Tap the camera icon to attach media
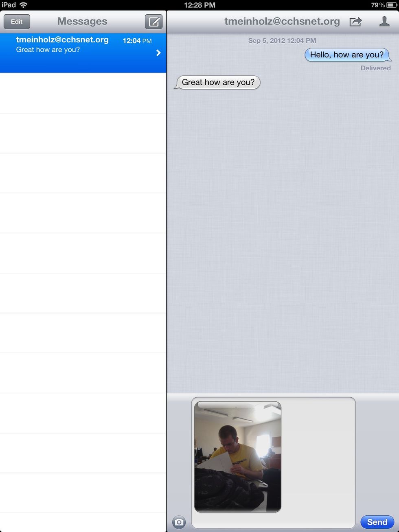The height and width of the screenshot is (532, 399). [179, 522]
